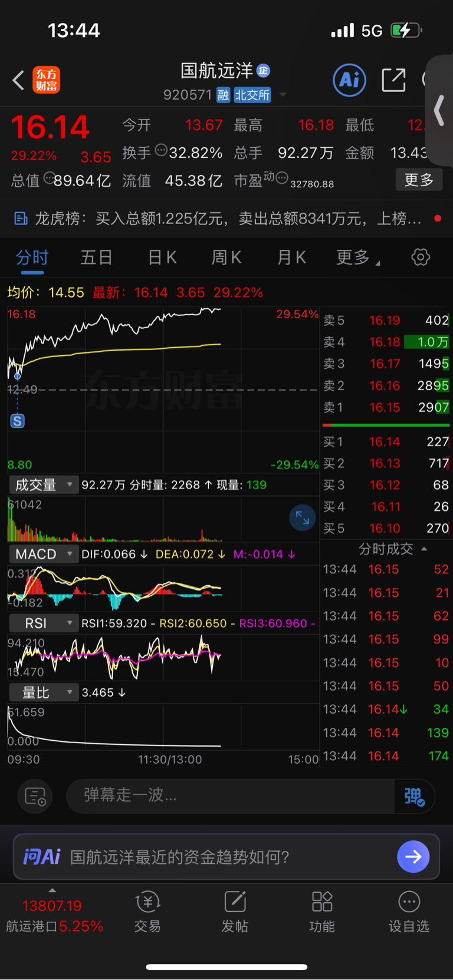
Task: Tap the 买5 16.10 order row
Action: coord(386,529)
